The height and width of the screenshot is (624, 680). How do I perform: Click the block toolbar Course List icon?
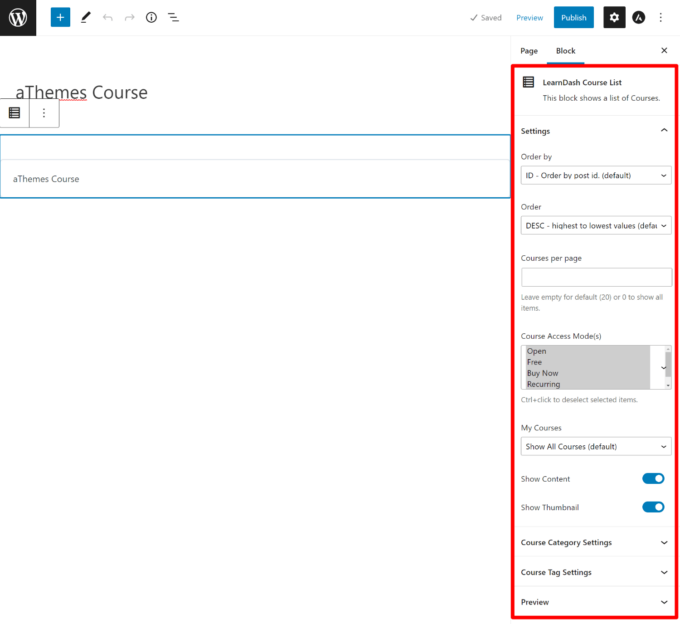(x=14, y=113)
